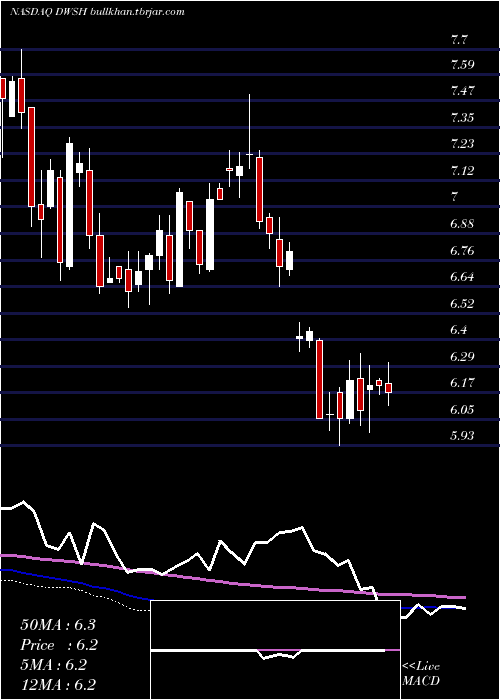Click the 7.35 price axis label

(462, 118)
